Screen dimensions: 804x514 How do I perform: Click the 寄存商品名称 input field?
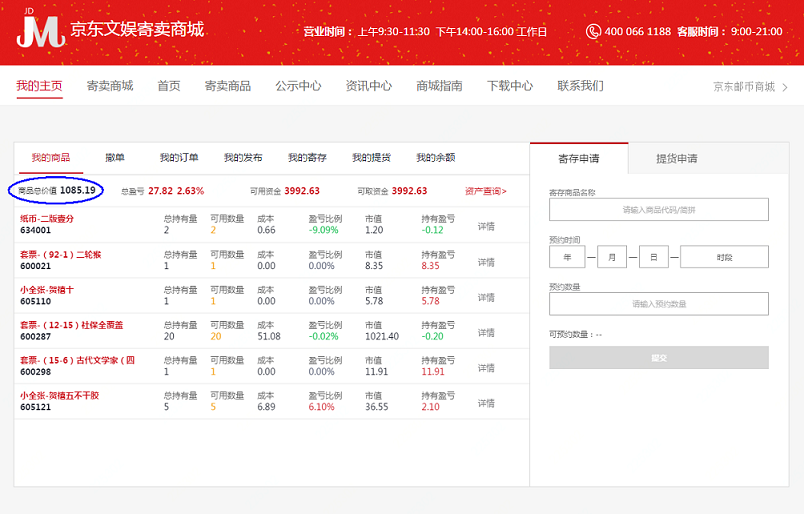click(x=658, y=210)
